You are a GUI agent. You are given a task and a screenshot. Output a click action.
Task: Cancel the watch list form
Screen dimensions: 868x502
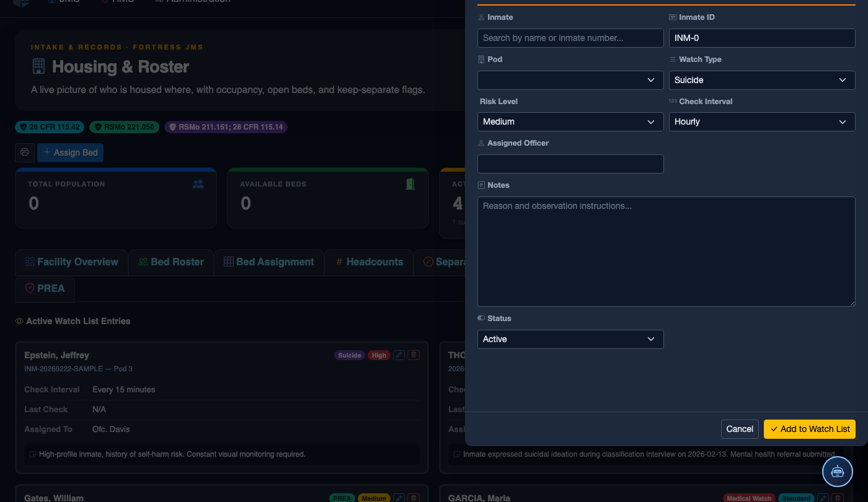pyautogui.click(x=740, y=429)
